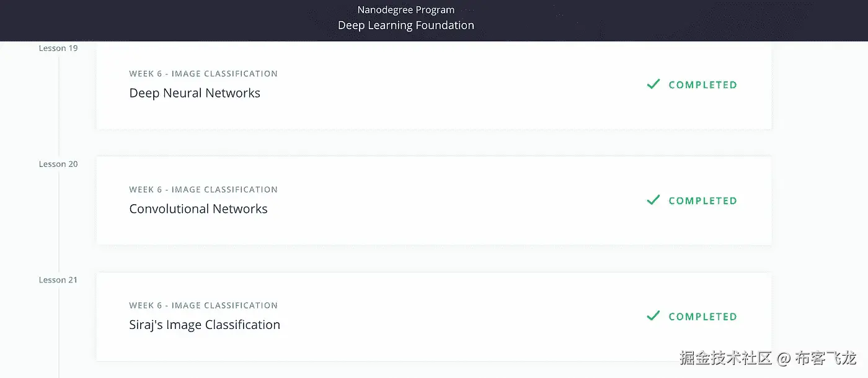Click the green checkmark for Deep Neural Networks
Viewport: 868px width, 378px height.
(653, 84)
